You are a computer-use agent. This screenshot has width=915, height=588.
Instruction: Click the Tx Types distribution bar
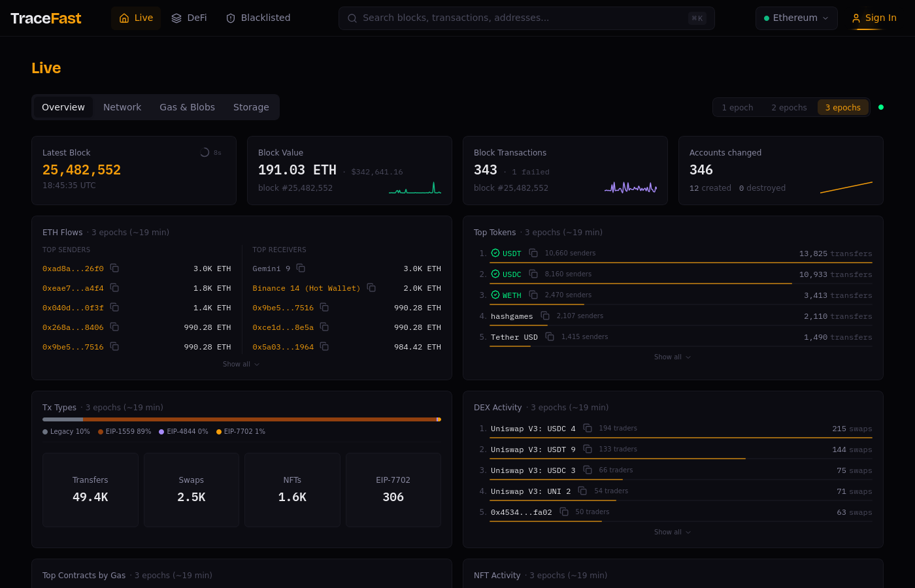242,419
